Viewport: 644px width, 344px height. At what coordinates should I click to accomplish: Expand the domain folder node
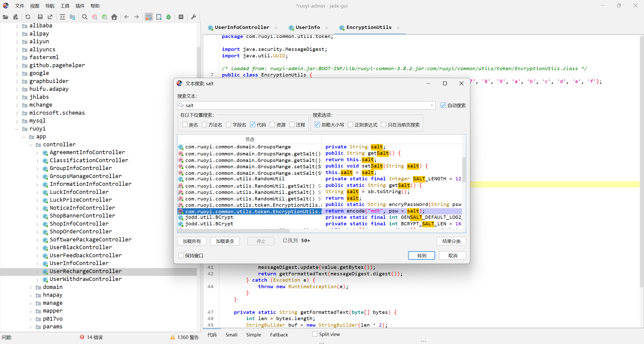tap(30, 287)
